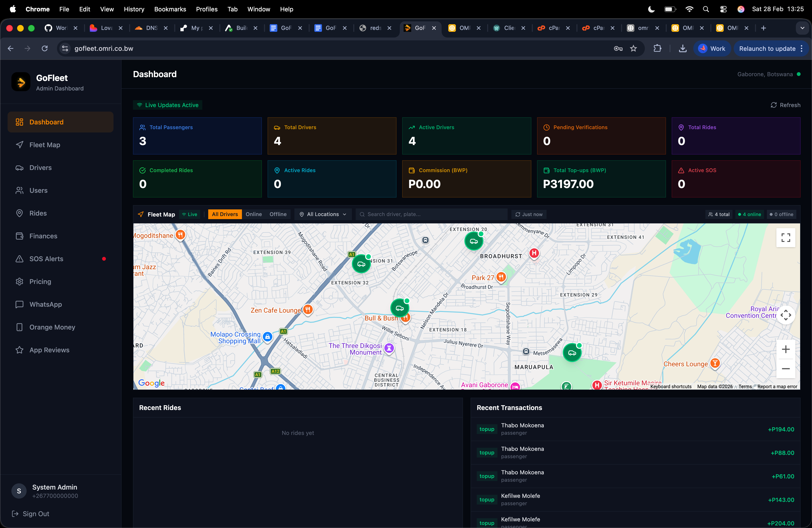Filter the map to Offline drivers
Screen dimensions: 812x528
278,214
